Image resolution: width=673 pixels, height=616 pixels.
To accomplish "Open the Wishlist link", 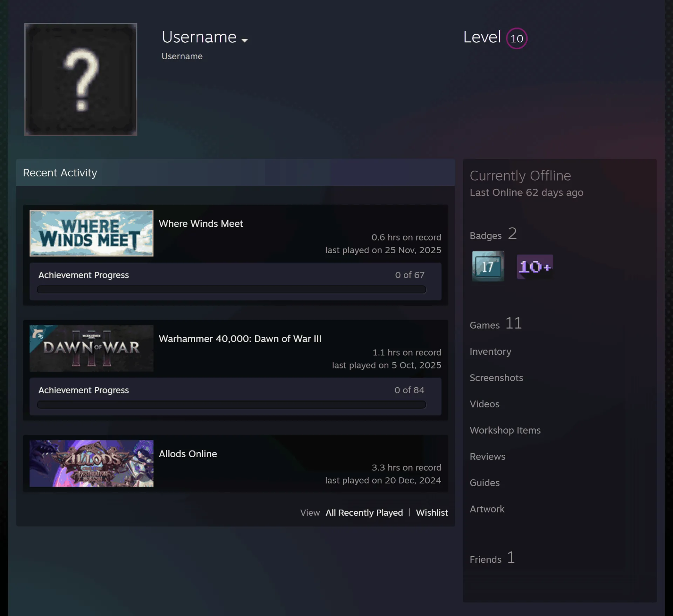I will pyautogui.click(x=432, y=513).
